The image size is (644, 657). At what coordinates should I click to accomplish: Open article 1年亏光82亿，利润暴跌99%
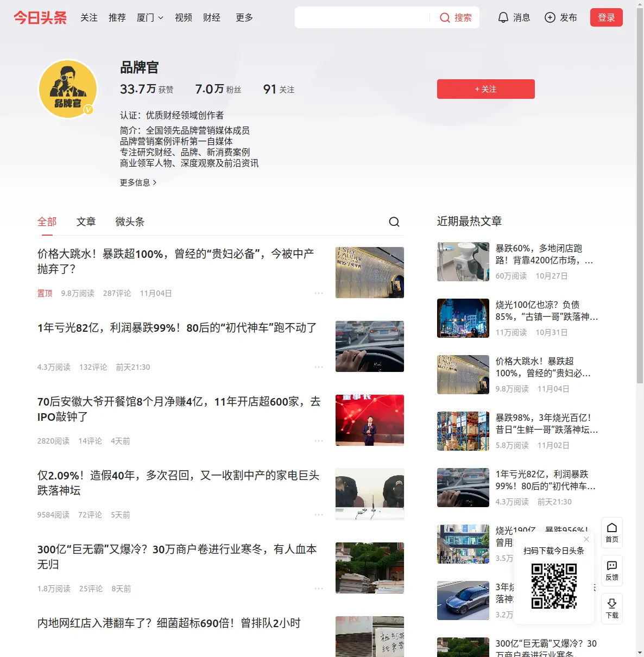pyautogui.click(x=177, y=328)
